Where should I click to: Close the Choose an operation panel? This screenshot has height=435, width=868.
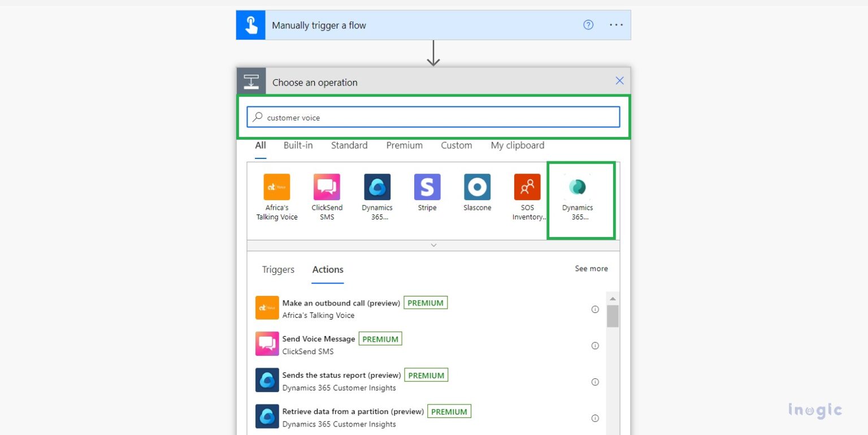[619, 81]
